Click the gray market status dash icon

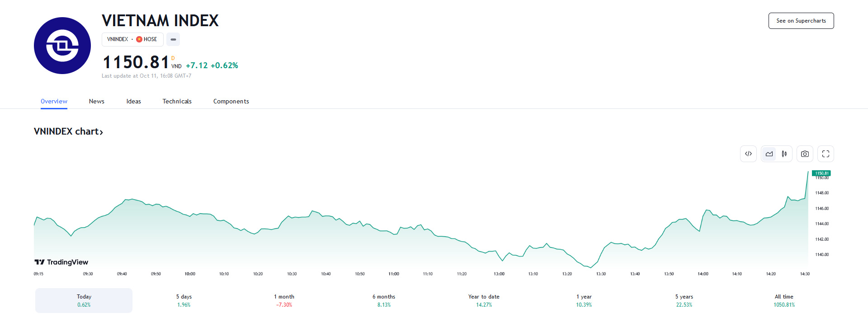tap(173, 39)
